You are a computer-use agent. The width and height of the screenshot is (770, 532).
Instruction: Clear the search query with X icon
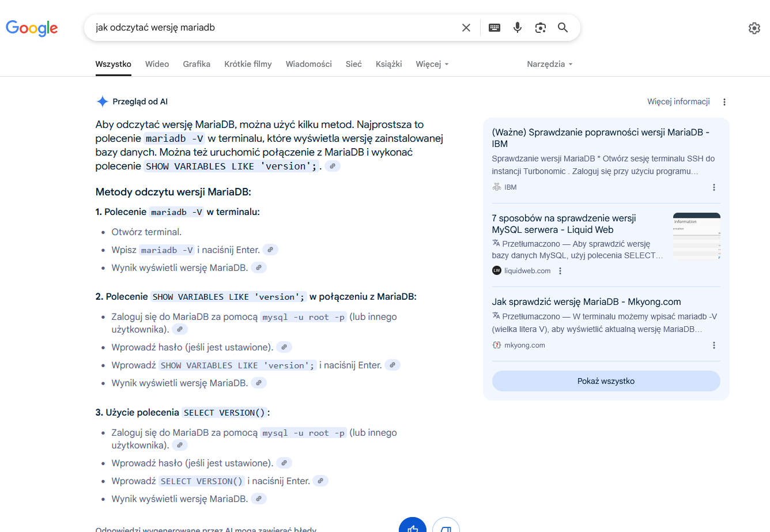[466, 28]
